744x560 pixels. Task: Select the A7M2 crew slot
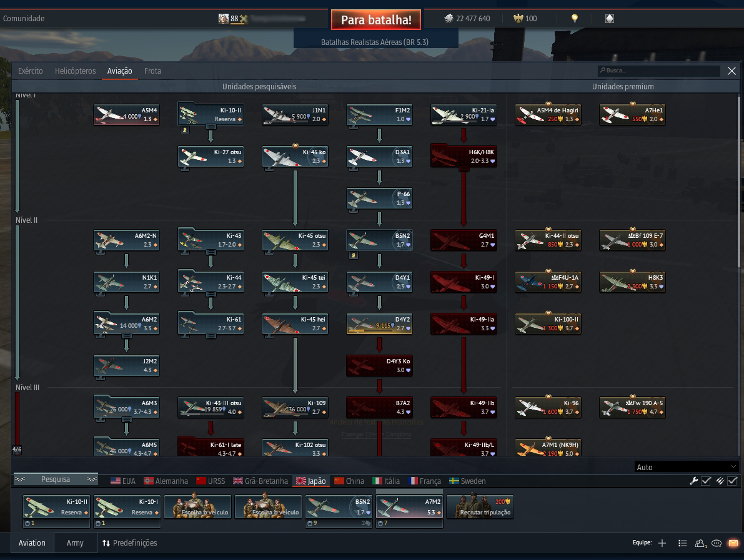pos(410,508)
